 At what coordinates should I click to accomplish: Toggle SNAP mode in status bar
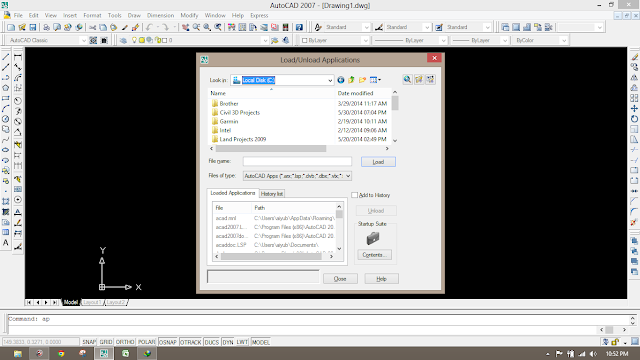click(x=89, y=342)
